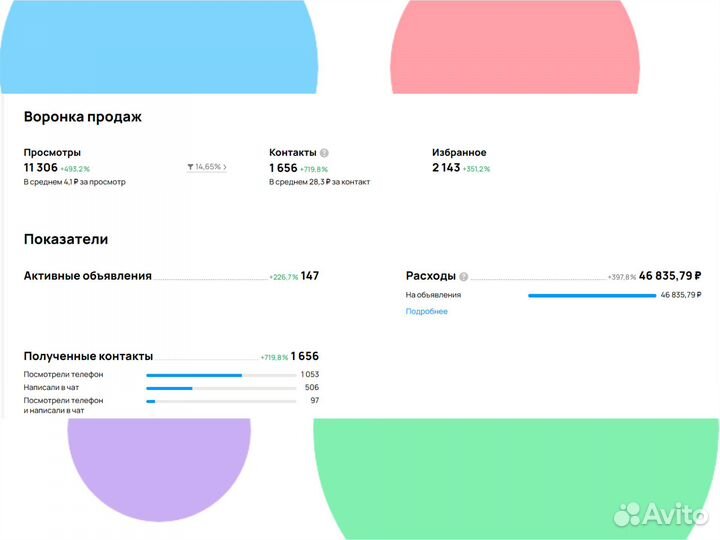
Task: Click the Просмотры value 11 306
Action: (41, 168)
